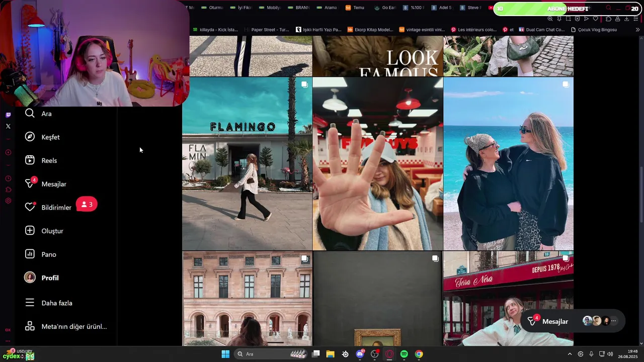Open browser sidebar settings gear

[x=8, y=201]
